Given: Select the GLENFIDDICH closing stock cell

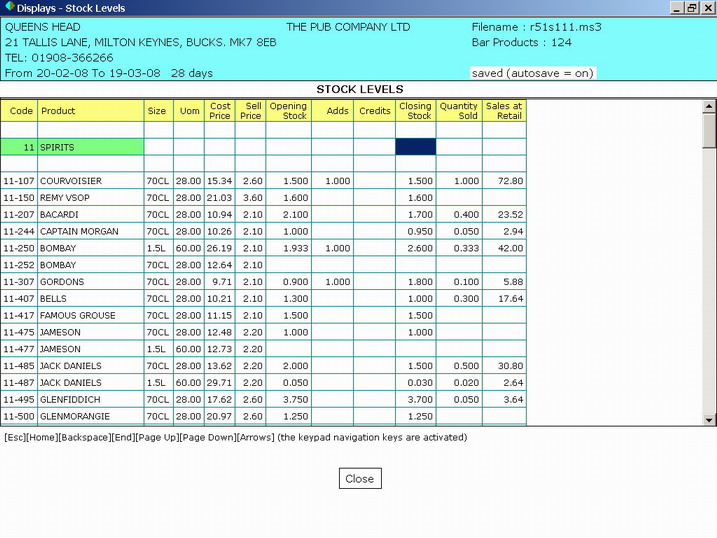Looking at the screenshot, I should coord(415,400).
